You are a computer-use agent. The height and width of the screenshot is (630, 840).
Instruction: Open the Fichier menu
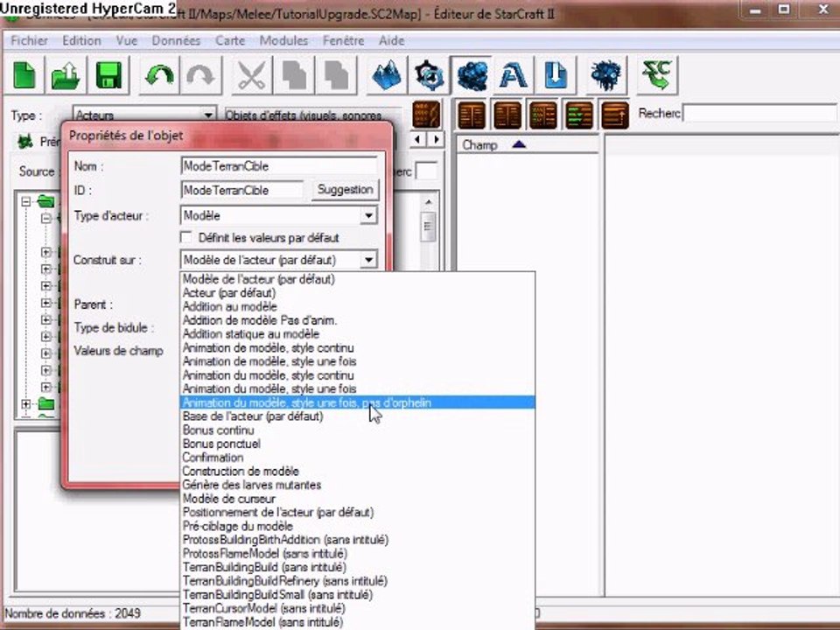[x=29, y=41]
